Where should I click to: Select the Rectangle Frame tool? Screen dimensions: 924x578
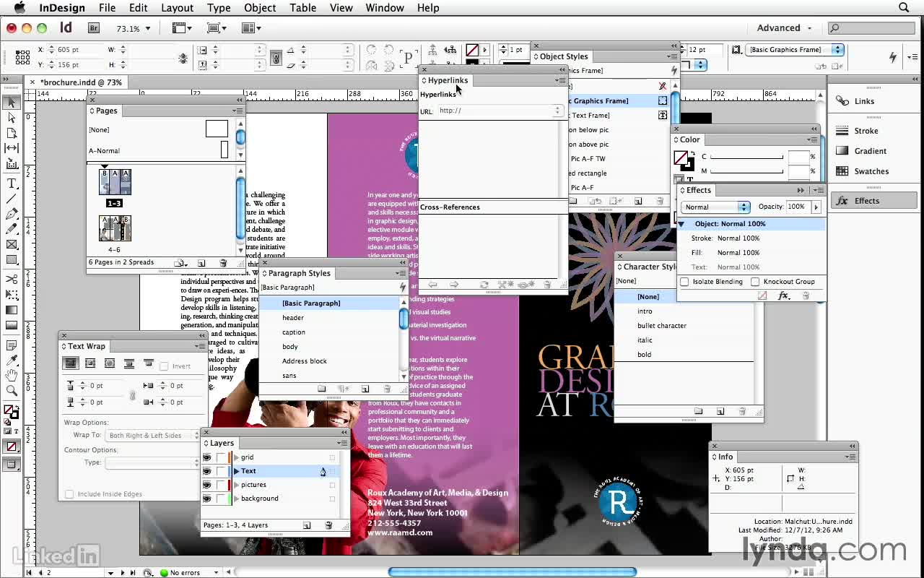[12, 244]
